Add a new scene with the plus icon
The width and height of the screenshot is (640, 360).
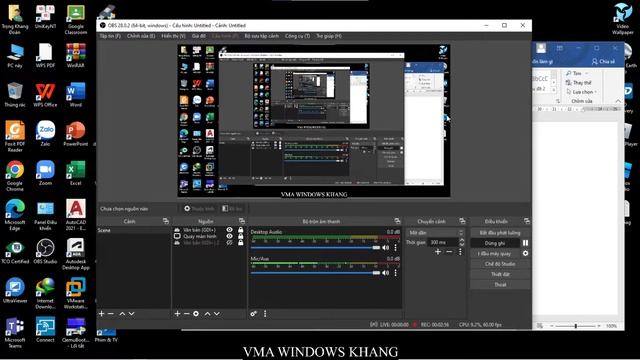pyautogui.click(x=102, y=313)
